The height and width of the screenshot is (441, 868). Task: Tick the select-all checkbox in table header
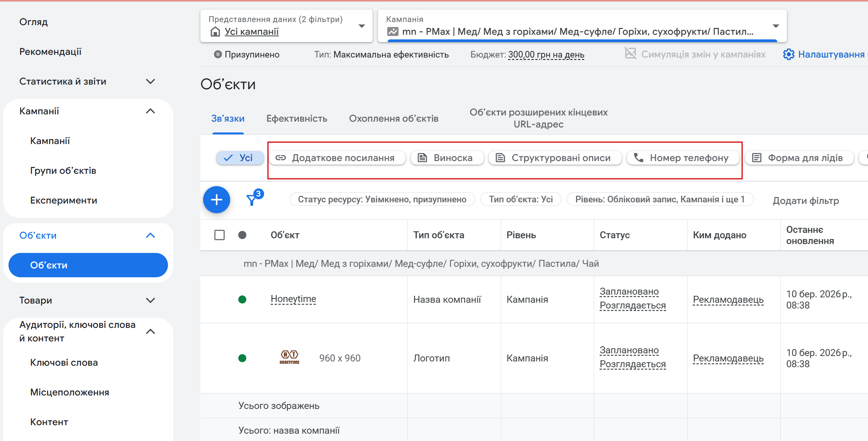(x=219, y=235)
